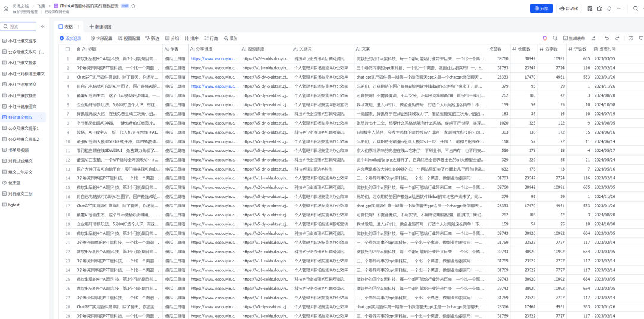This screenshot has width=644, height=319.
Task: Click the 分享数 column header
Action: pyautogui.click(x=552, y=49)
